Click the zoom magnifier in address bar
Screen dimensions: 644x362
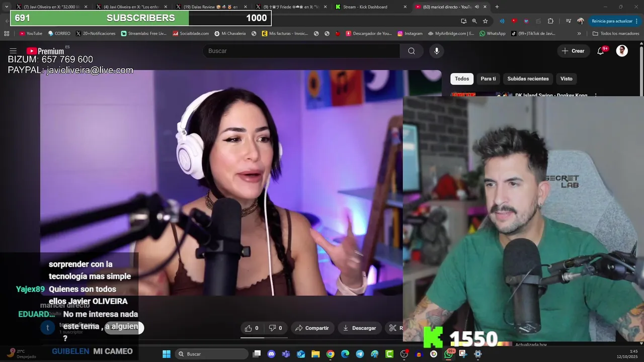coord(474,21)
